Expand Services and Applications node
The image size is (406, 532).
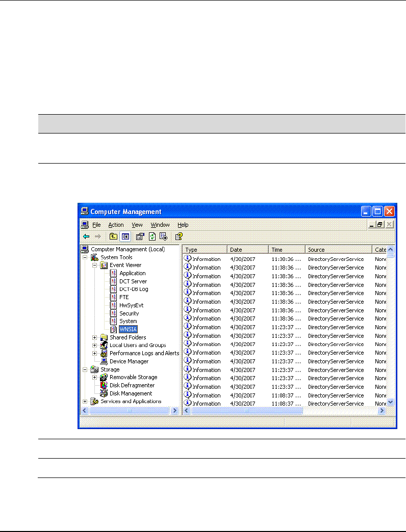(85, 402)
